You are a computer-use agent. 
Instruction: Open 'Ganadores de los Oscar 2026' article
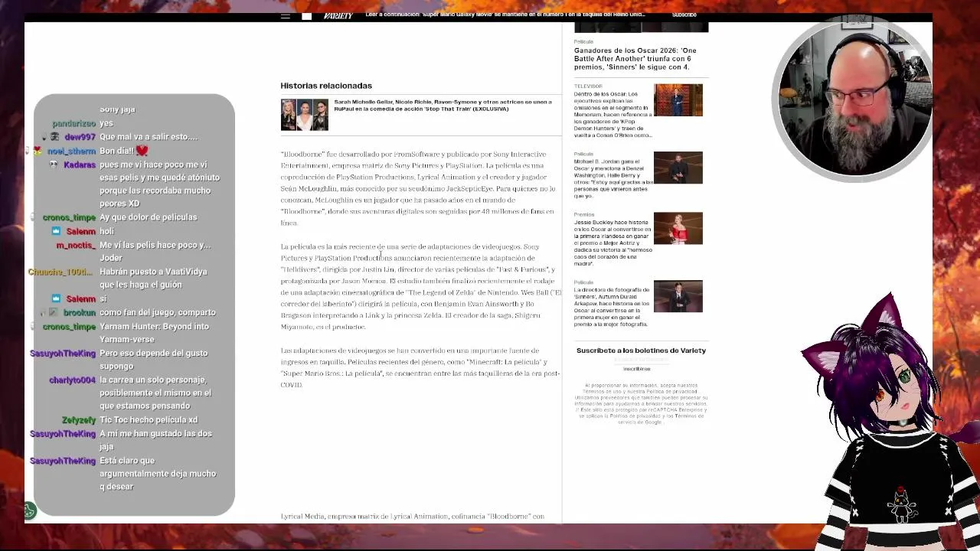point(635,59)
